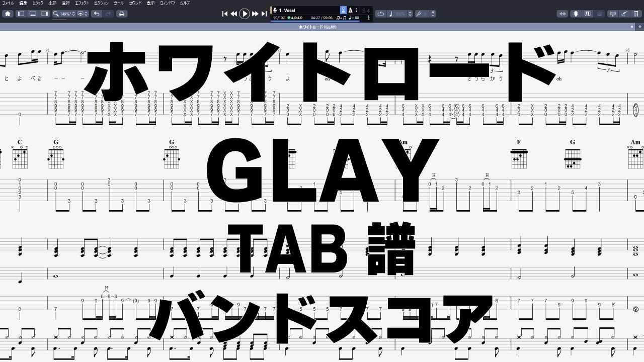Viewport: 644px width, 362px height.
Task: Toggle the left edition palette panel
Action: [21, 14]
